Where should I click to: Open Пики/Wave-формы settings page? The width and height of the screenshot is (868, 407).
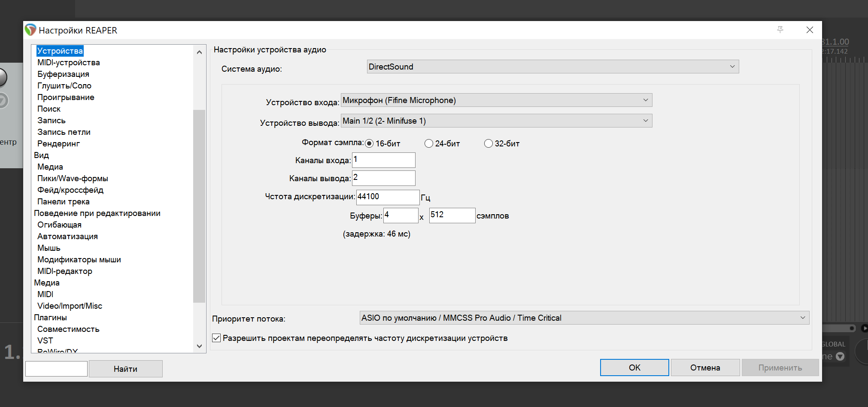pyautogui.click(x=73, y=179)
